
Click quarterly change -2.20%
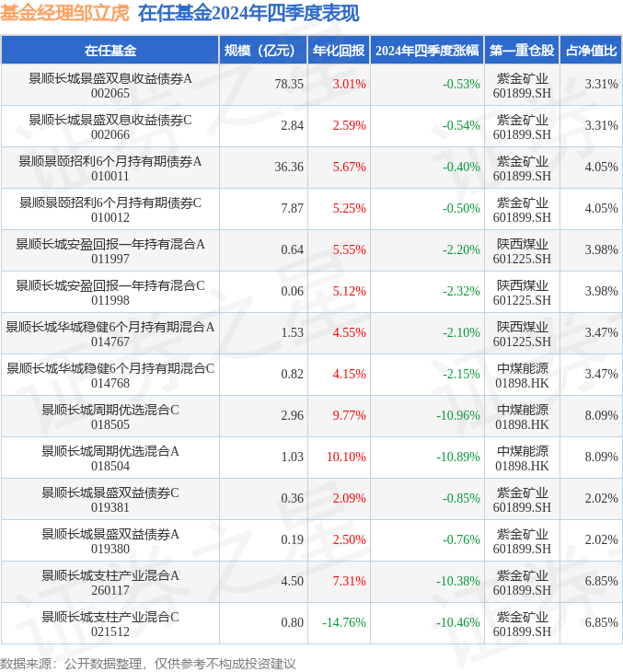[461, 249]
